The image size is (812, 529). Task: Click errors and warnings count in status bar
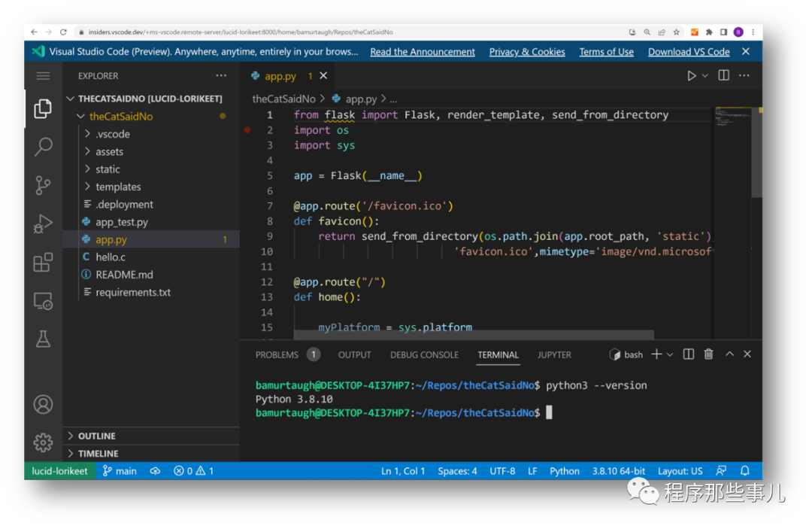coord(194,471)
